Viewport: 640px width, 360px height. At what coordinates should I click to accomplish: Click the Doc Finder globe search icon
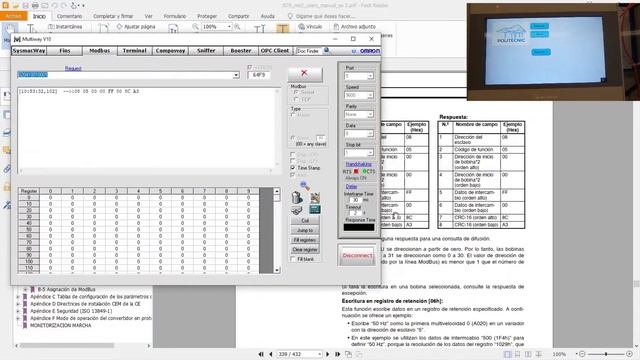[x=327, y=50]
